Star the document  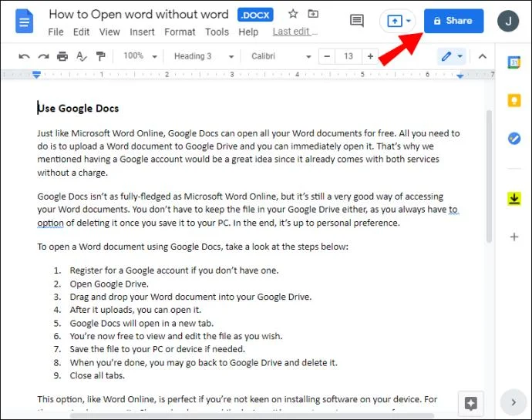point(293,14)
